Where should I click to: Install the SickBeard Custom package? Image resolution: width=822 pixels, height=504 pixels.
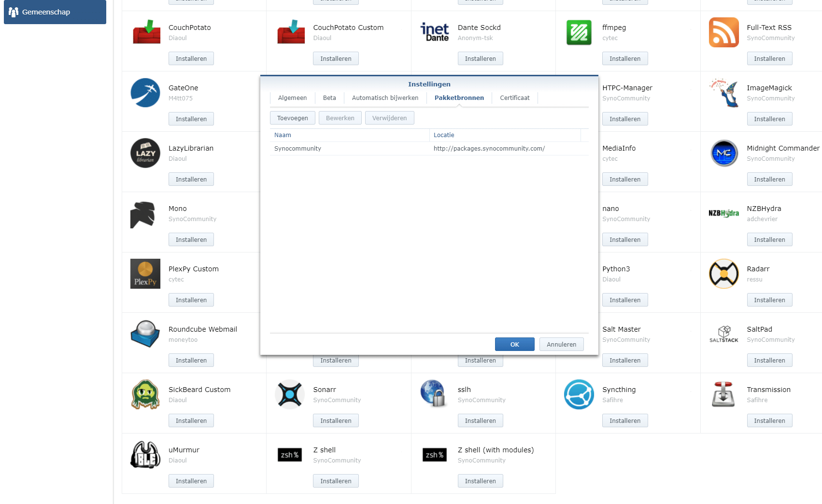click(191, 420)
